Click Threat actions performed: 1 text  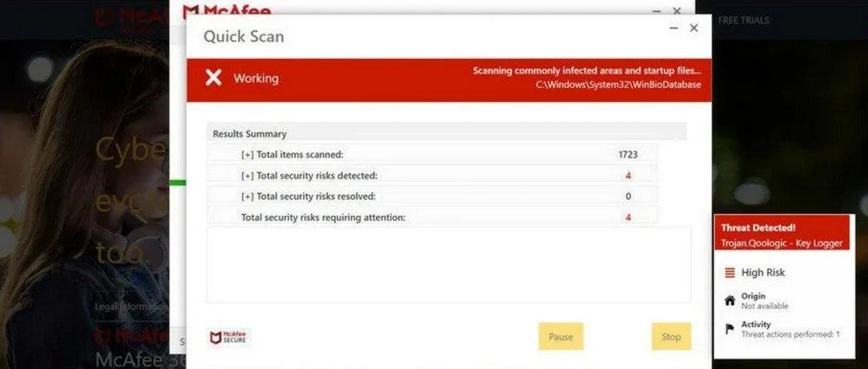coord(791,334)
